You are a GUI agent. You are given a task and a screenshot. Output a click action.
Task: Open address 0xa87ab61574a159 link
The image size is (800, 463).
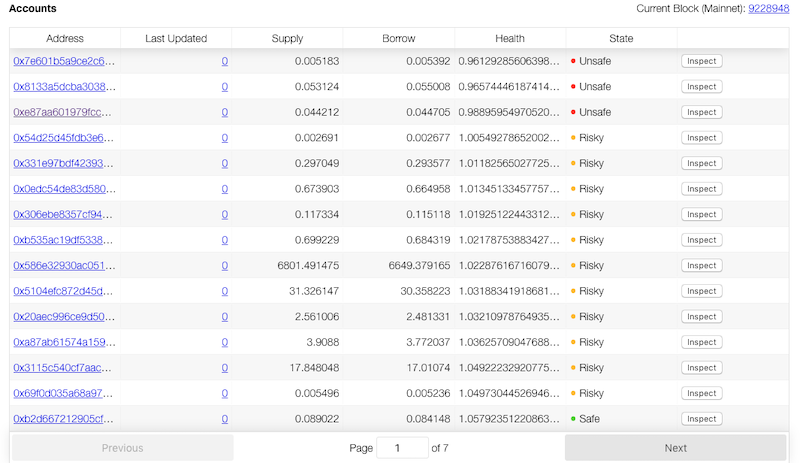coord(64,342)
